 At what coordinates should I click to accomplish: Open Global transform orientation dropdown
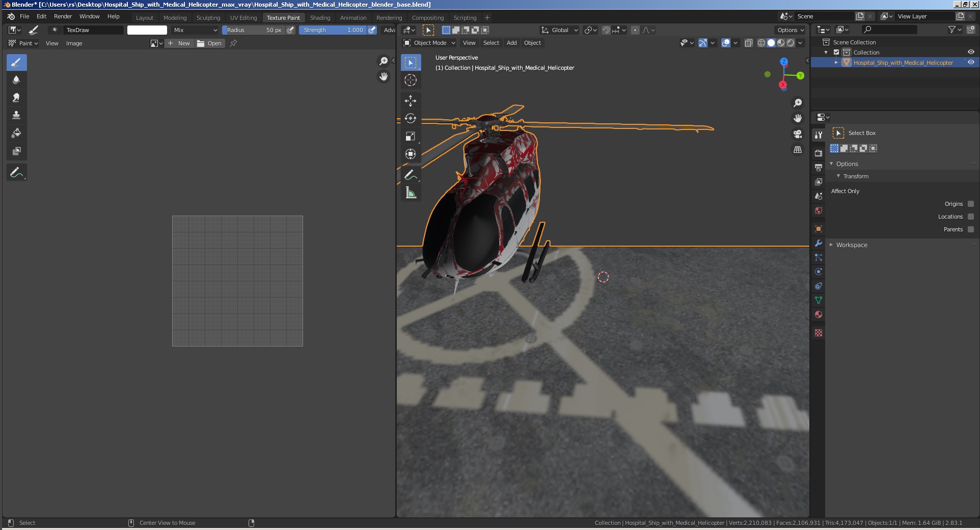point(559,30)
